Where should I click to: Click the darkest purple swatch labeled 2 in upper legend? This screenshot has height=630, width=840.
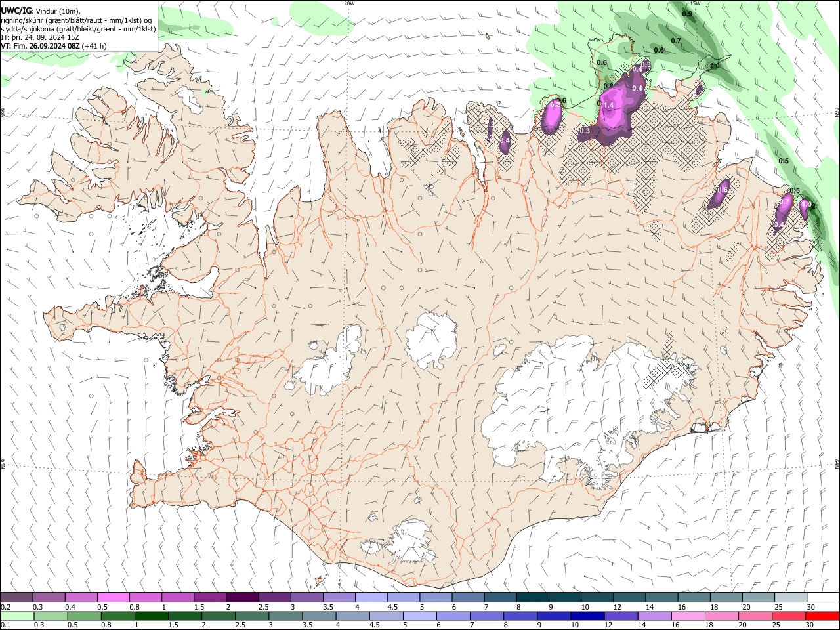pos(241,598)
